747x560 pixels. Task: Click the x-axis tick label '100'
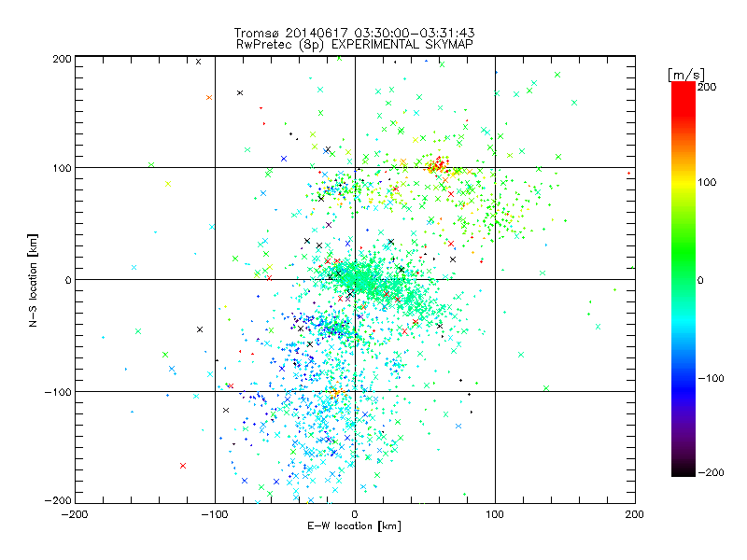point(495,514)
